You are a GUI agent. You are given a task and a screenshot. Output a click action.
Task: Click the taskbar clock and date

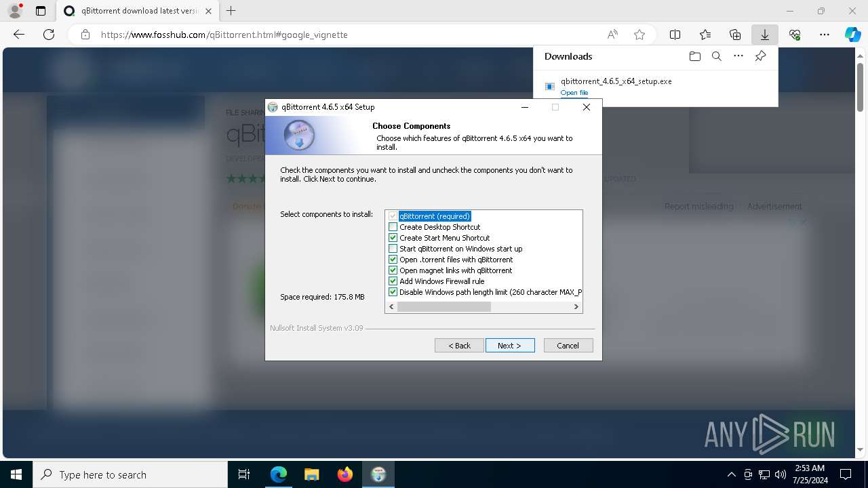click(809, 474)
